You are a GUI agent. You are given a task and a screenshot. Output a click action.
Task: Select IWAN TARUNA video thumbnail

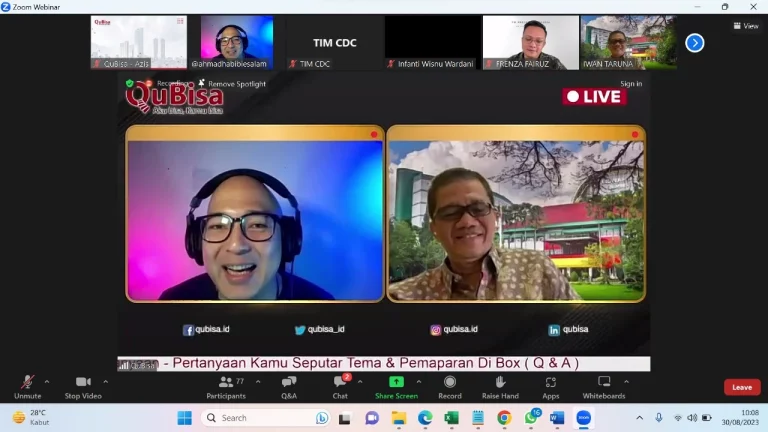(x=629, y=42)
